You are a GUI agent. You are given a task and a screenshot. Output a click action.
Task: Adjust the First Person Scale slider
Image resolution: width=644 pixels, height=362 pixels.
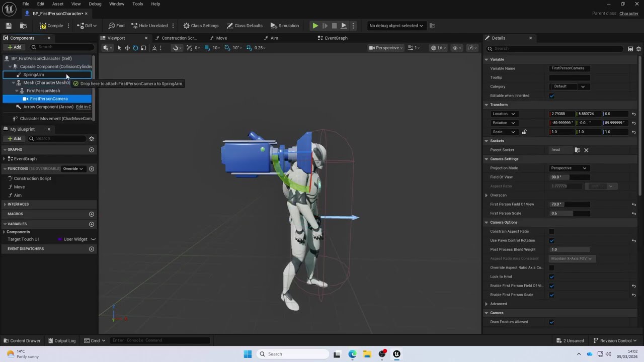[x=570, y=213]
